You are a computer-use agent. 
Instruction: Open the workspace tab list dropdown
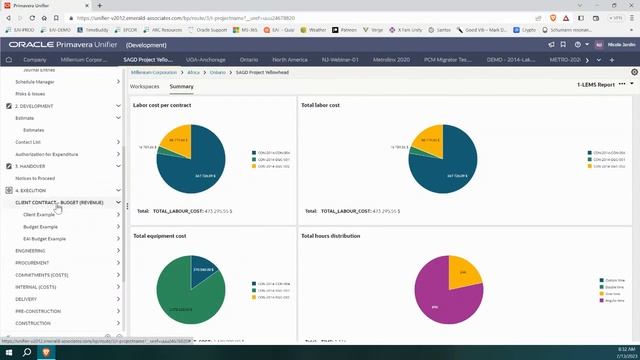[599, 60]
